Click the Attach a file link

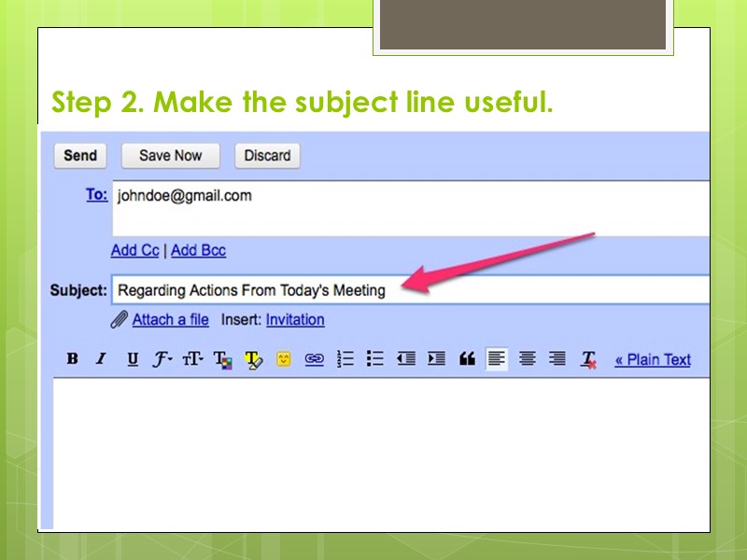[x=169, y=319]
